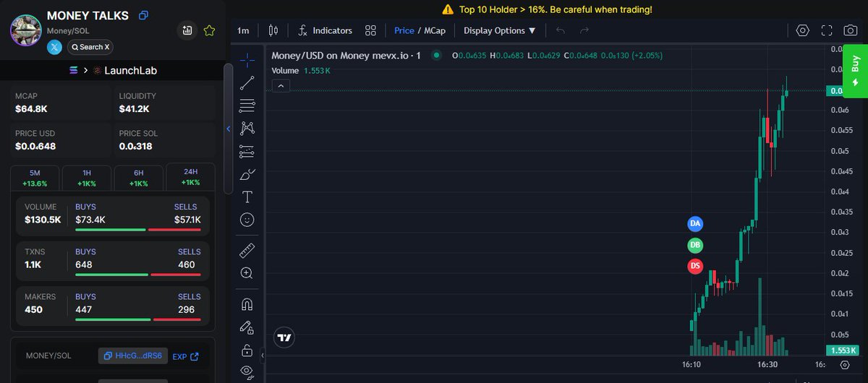Select the crosshair cursor tool

tap(247, 59)
